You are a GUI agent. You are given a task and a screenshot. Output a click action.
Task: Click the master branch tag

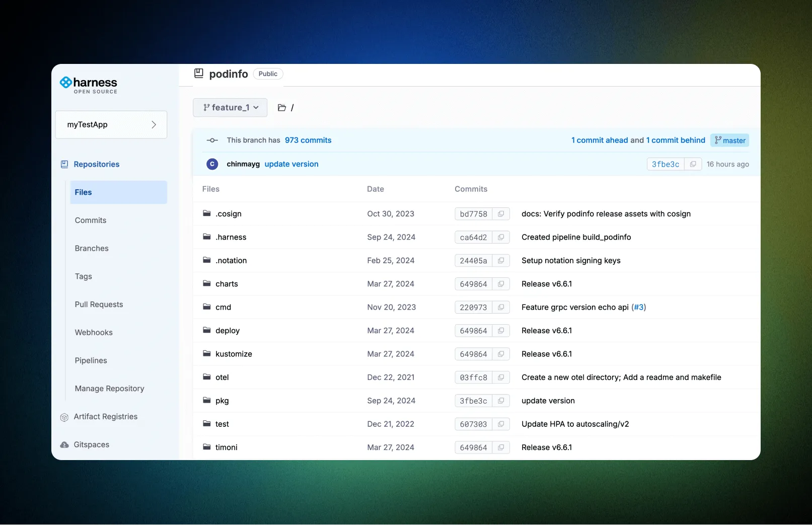730,140
